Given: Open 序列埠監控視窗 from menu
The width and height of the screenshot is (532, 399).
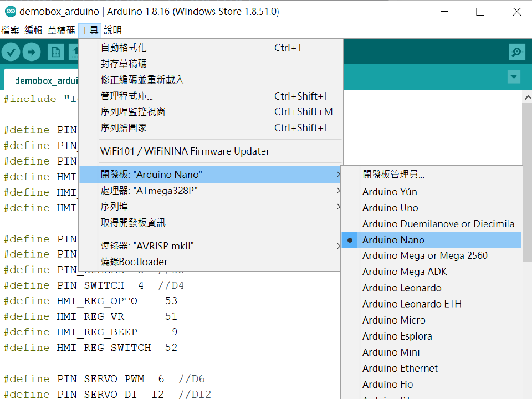Looking at the screenshot, I should tap(133, 112).
